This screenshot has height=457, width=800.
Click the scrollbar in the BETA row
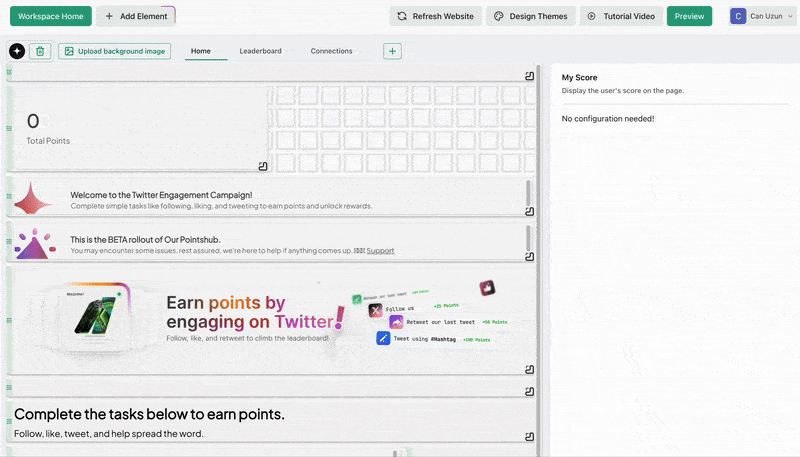point(528,238)
